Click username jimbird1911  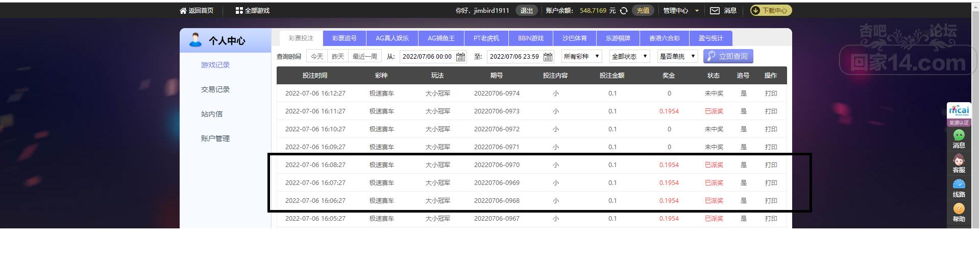[492, 11]
